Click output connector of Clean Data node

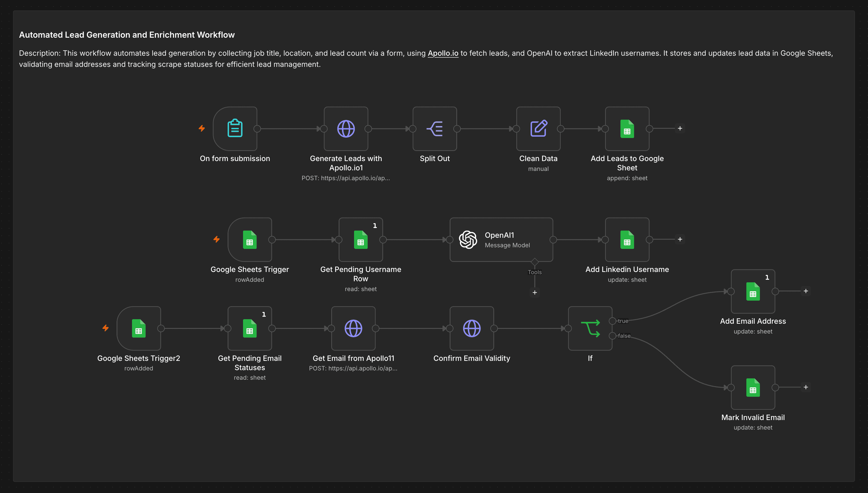pyautogui.click(x=561, y=129)
